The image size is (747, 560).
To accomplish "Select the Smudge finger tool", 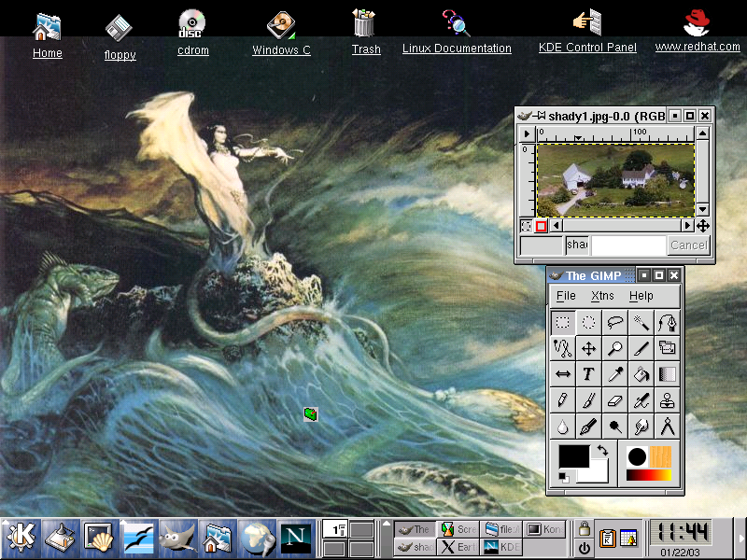I will click(x=641, y=427).
